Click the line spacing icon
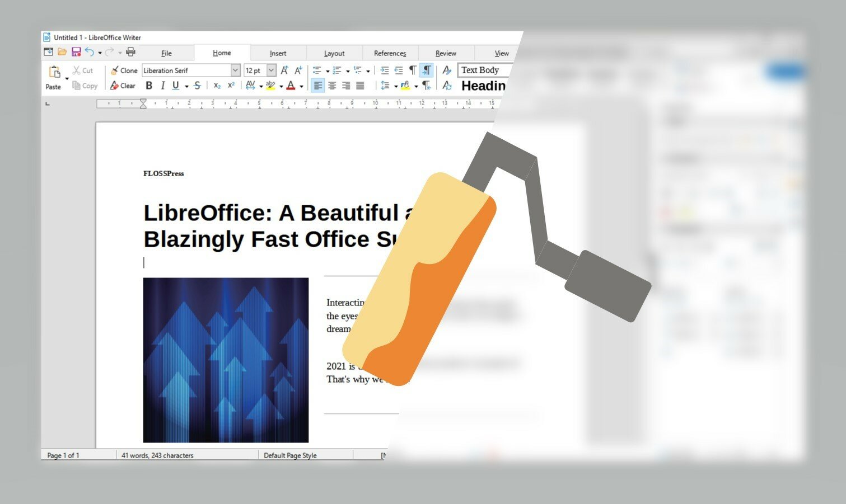The height and width of the screenshot is (504, 846). [385, 86]
